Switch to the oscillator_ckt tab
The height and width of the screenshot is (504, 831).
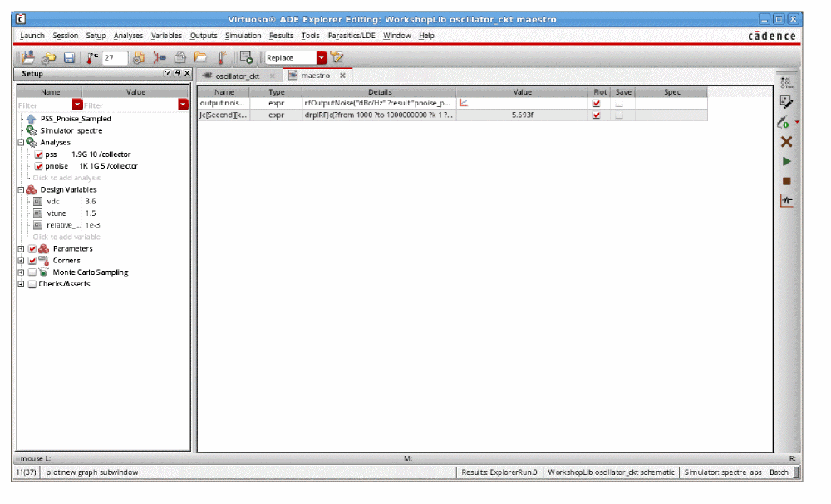coord(238,76)
